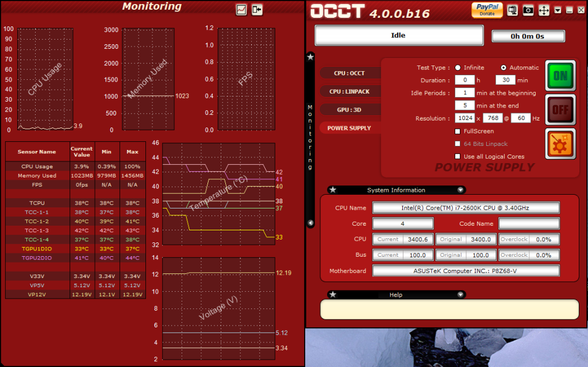Viewport: 588px width, 367px height.
Task: Click the FPS graph
Action: [x=247, y=79]
